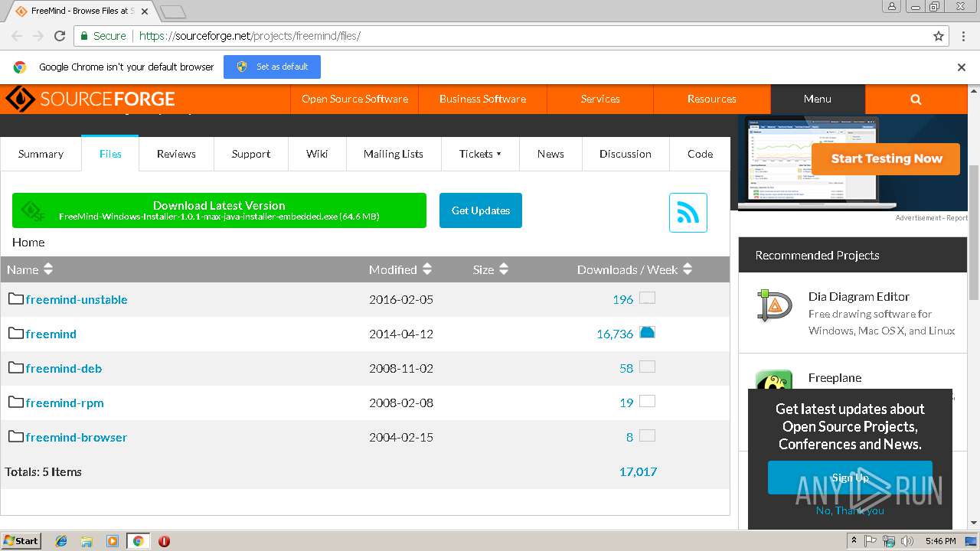Open the freemind-unstable folder link
This screenshot has height=551, width=980.
77,299
